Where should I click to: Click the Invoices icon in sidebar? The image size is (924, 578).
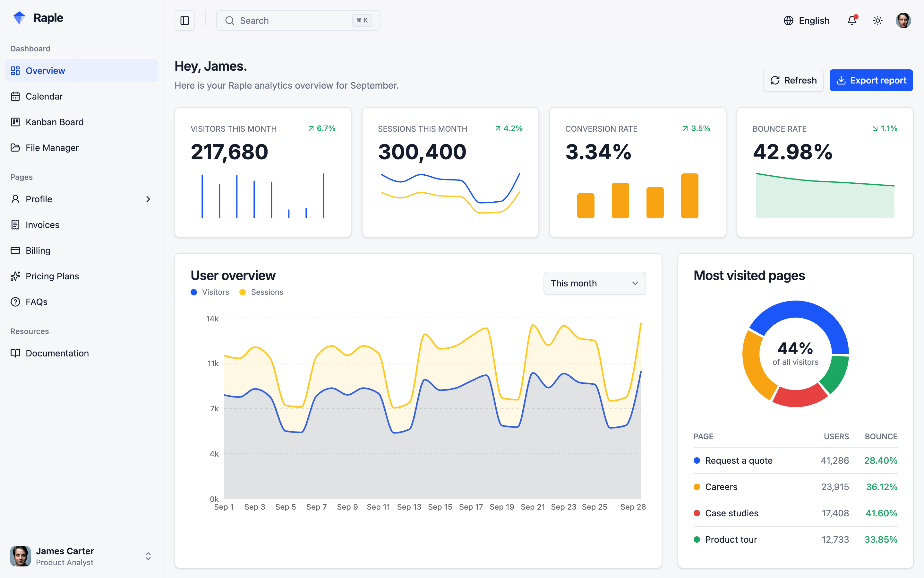point(15,225)
